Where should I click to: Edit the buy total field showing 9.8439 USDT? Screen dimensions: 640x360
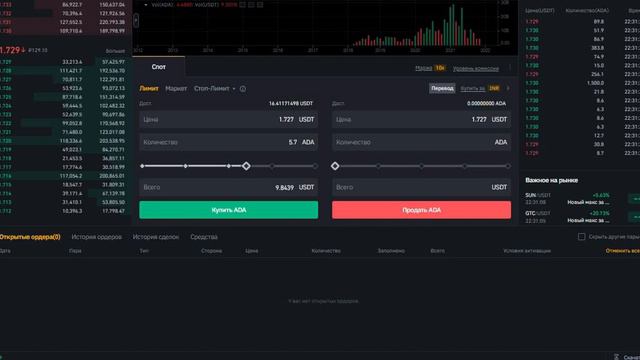(229, 187)
